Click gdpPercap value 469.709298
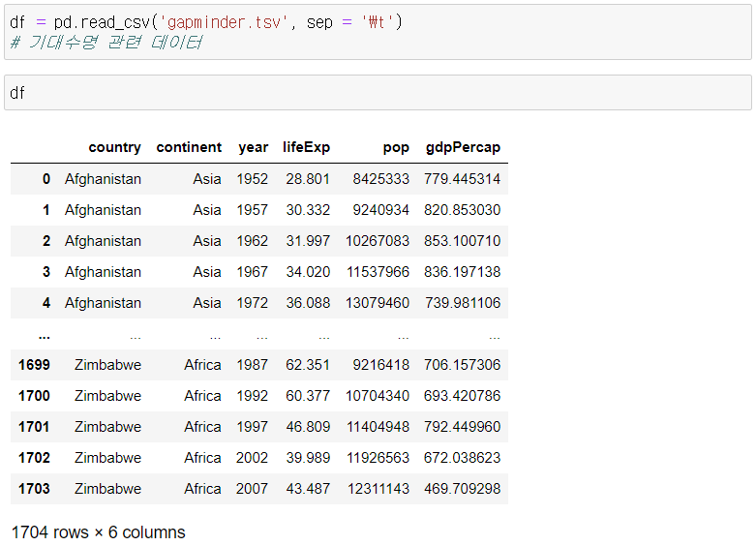756x546 pixels. point(463,489)
